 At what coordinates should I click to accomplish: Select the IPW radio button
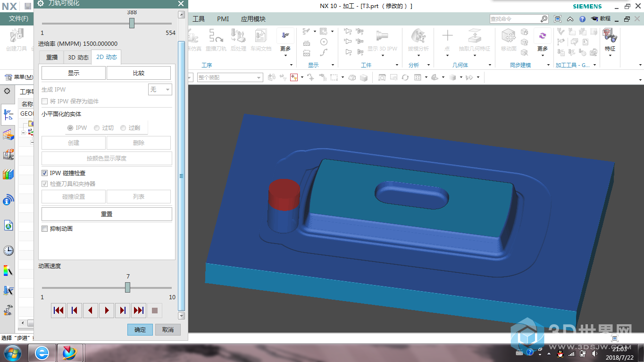tap(70, 127)
